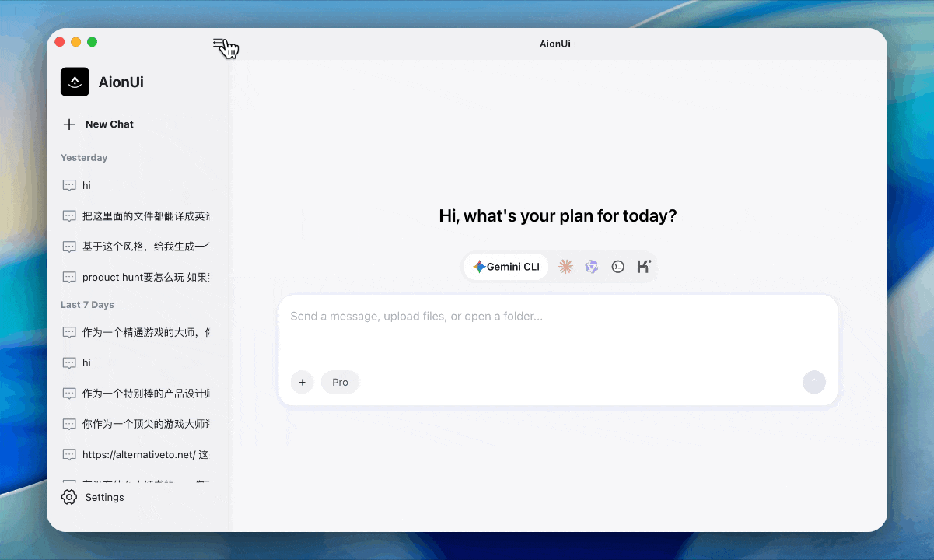This screenshot has height=560, width=934.
Task: Click the send message arrow icon
Action: (814, 382)
